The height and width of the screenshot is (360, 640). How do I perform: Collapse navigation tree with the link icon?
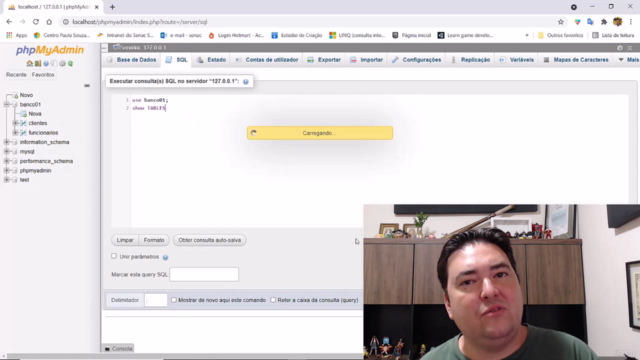coord(87,86)
